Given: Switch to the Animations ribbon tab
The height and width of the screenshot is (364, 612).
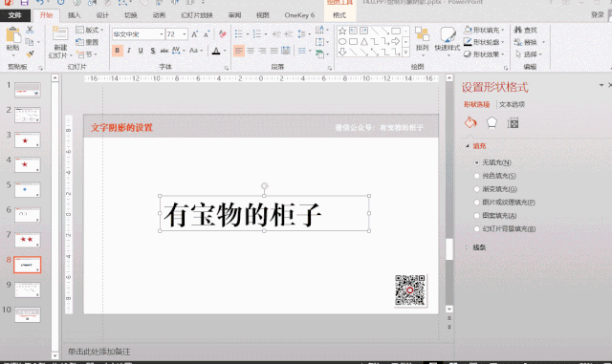Looking at the screenshot, I should pyautogui.click(x=159, y=15).
